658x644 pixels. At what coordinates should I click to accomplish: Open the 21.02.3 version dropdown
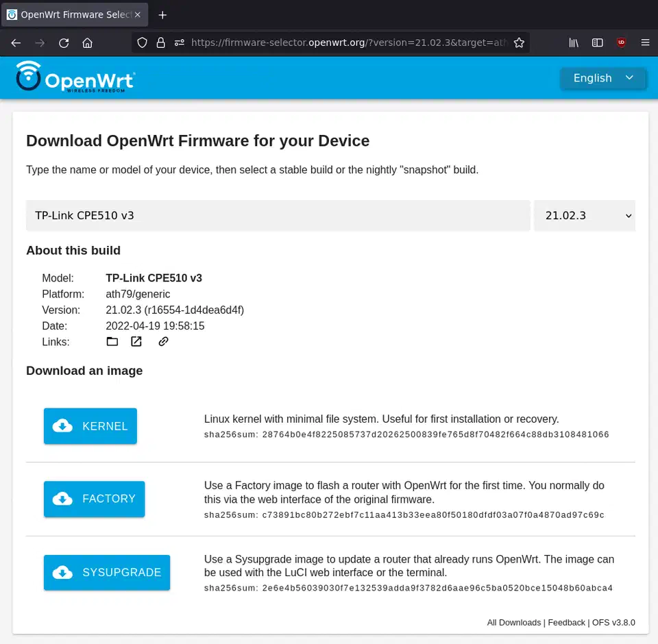click(x=585, y=216)
